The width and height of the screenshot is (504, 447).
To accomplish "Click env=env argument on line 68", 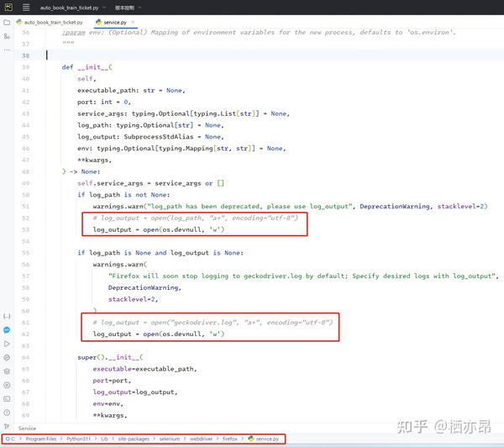I will pyautogui.click(x=108, y=403).
